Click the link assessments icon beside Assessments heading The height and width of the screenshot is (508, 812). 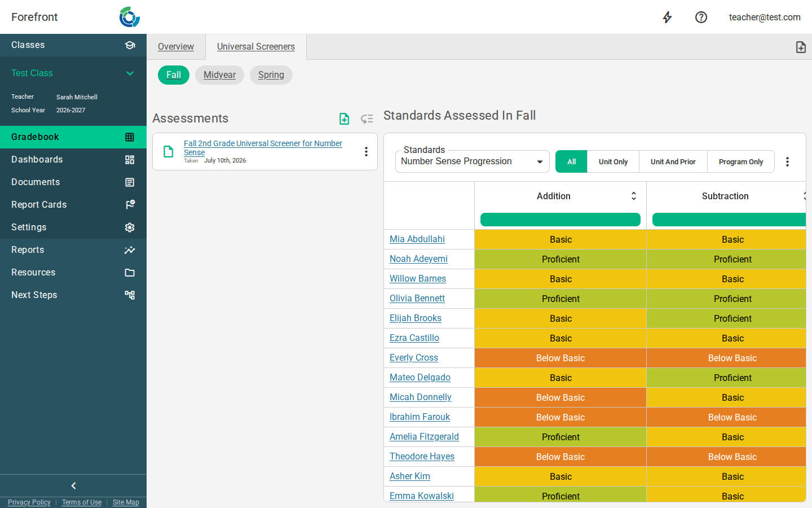(367, 119)
